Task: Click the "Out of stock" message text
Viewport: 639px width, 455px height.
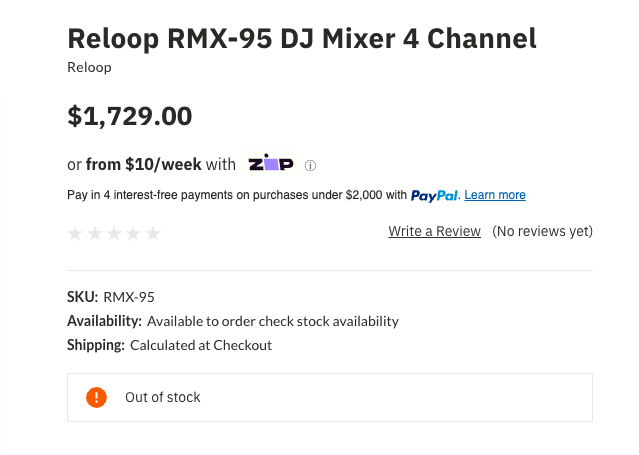Action: click(x=162, y=397)
